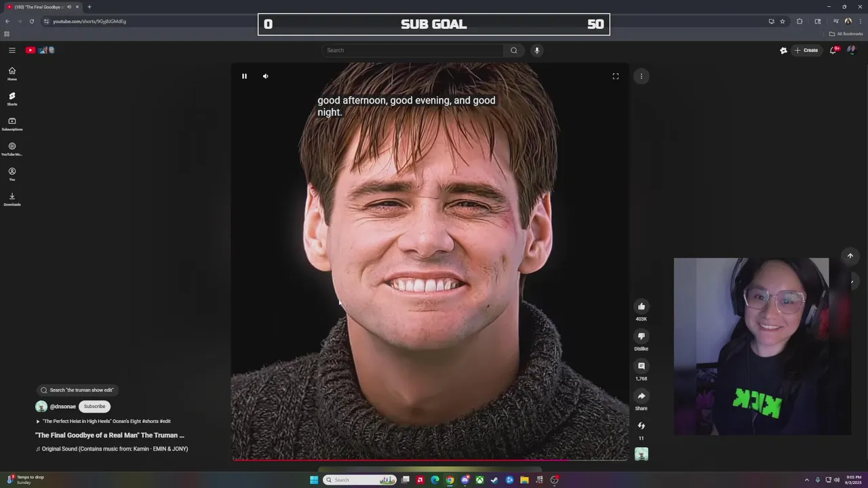The width and height of the screenshot is (868, 488).
Task: Open Home in the YouTube sidebar
Action: (12, 74)
